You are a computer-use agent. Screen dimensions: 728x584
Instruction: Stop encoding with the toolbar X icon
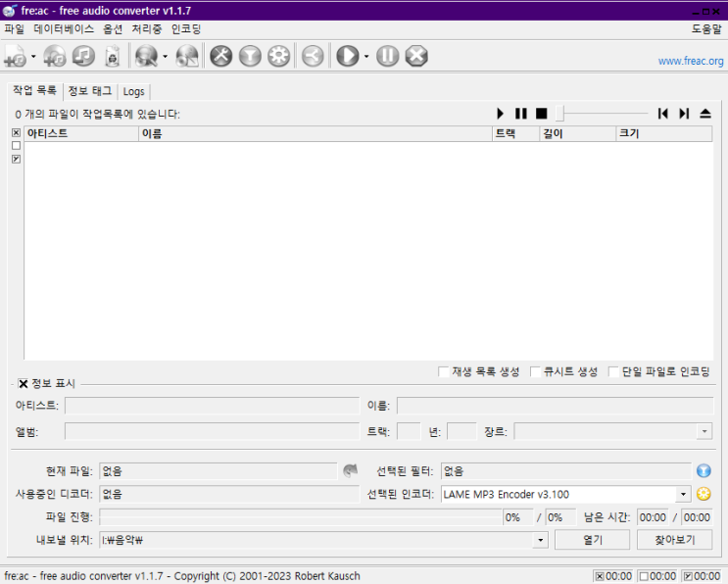(416, 56)
